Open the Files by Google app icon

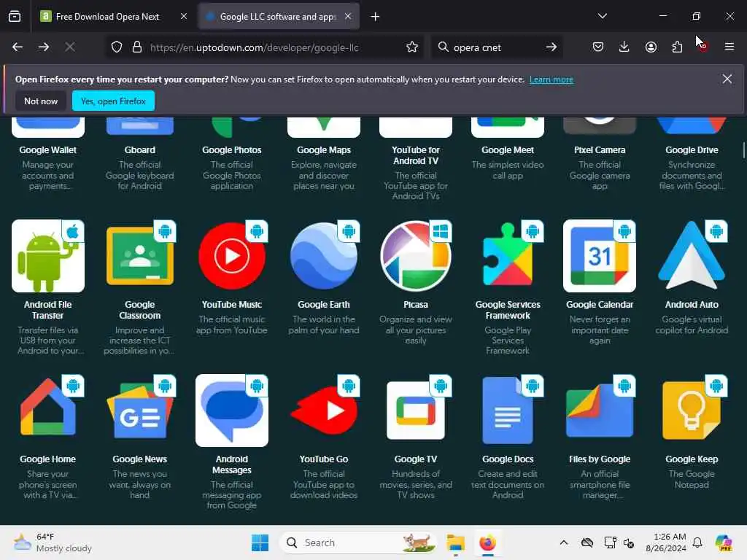pos(600,411)
